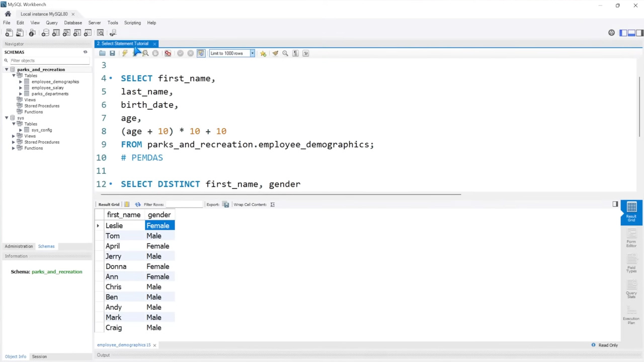Switch to the Administration tab

pos(19,246)
